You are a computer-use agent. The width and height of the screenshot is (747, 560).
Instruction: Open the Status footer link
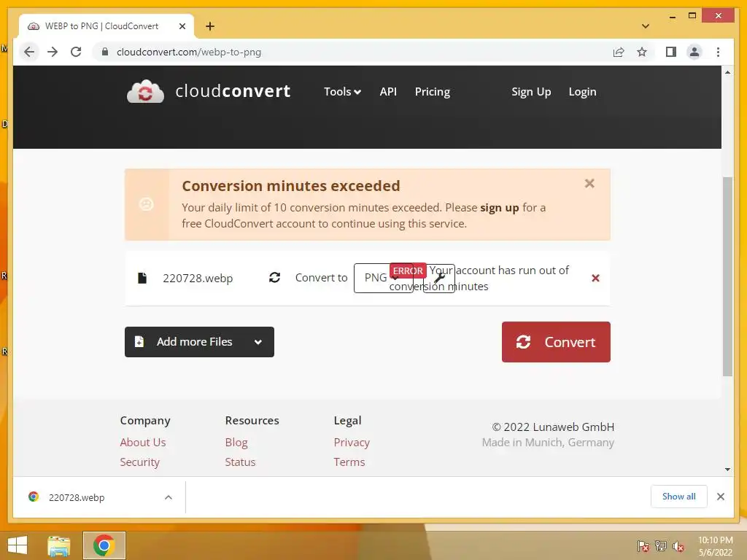[x=240, y=462]
